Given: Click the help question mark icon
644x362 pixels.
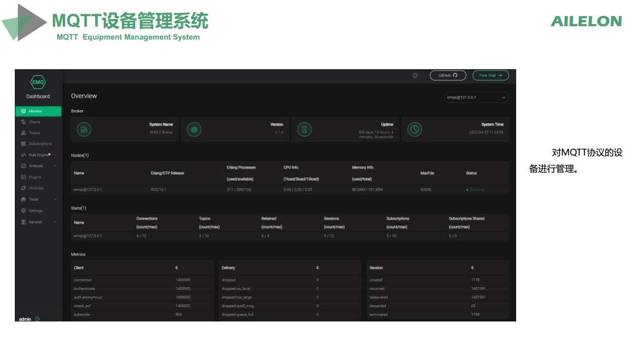Looking at the screenshot, I should click(x=415, y=75).
